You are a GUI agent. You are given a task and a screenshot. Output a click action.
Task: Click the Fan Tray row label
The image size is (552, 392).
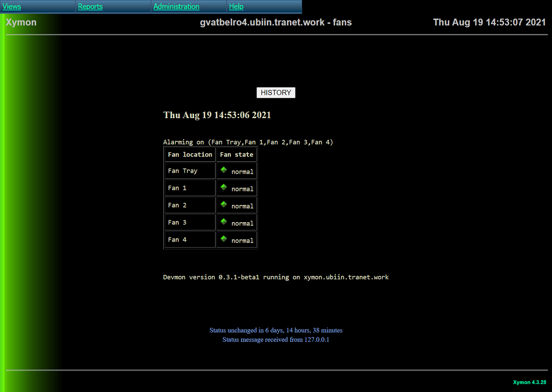(183, 171)
